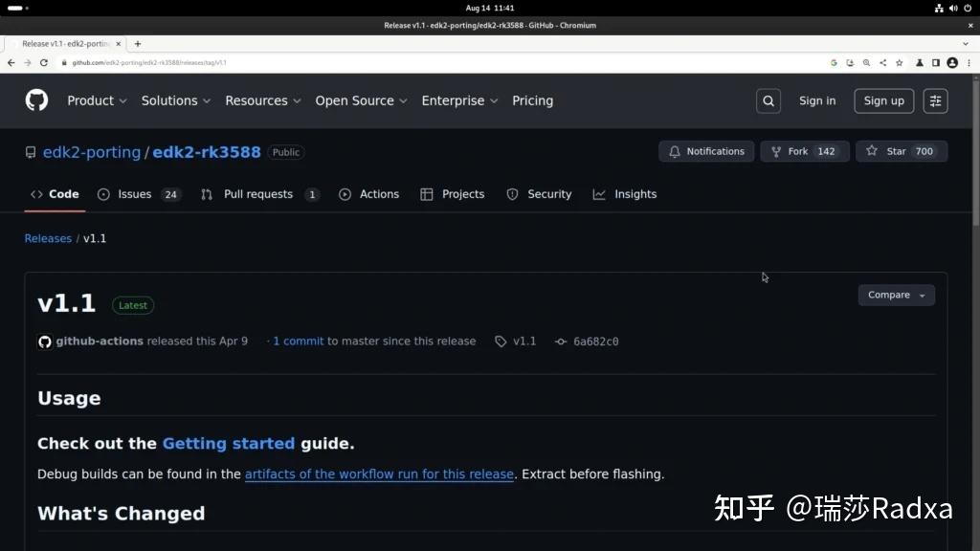Viewport: 980px width, 551px height.
Task: Bookmark page with star icon in address bar
Action: tap(899, 62)
